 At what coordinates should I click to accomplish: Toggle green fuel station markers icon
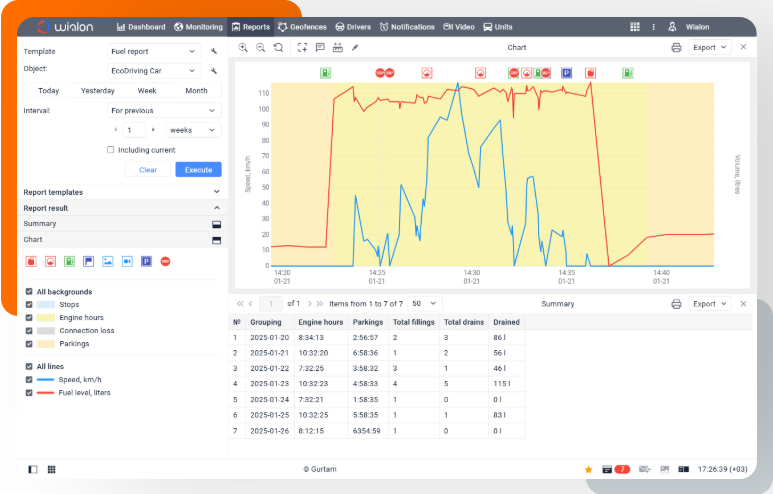click(70, 261)
